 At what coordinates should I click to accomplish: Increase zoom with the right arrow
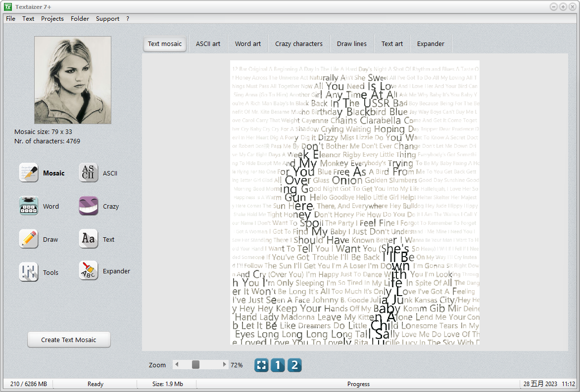coord(224,365)
